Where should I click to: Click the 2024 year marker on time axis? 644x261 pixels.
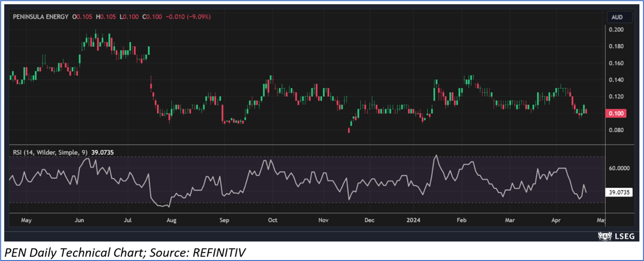pyautogui.click(x=414, y=220)
